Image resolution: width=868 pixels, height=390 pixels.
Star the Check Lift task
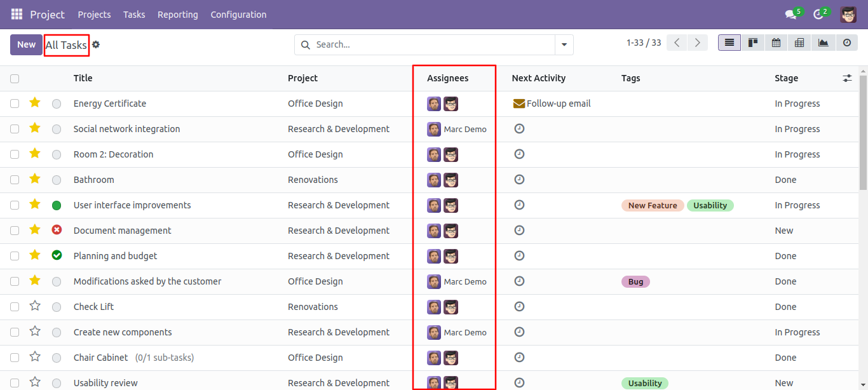pos(35,306)
